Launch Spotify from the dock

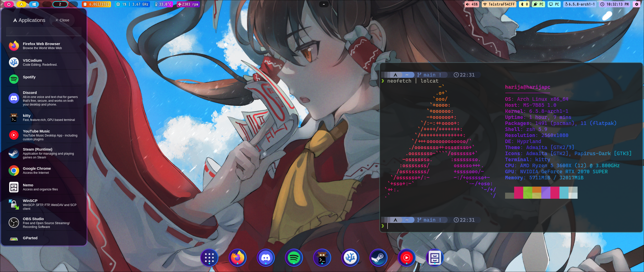point(294,257)
